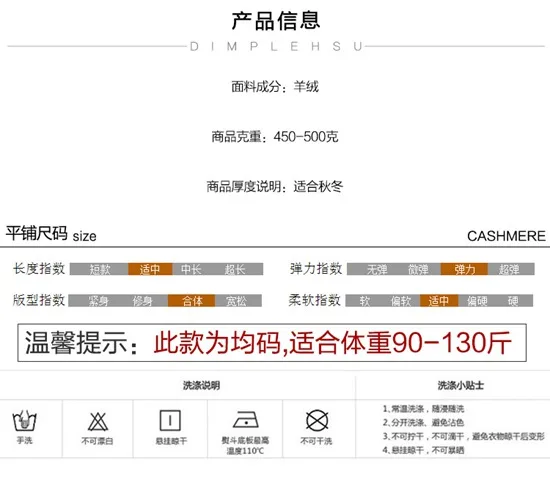This screenshot has width=550, height=480.
Task: Select 微弹 in the elasticity index bar
Action: coord(418,269)
